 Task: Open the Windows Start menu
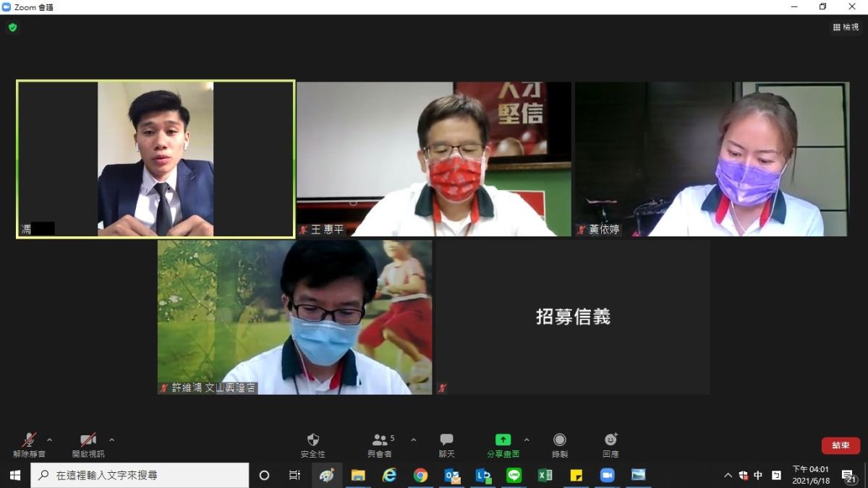14,476
